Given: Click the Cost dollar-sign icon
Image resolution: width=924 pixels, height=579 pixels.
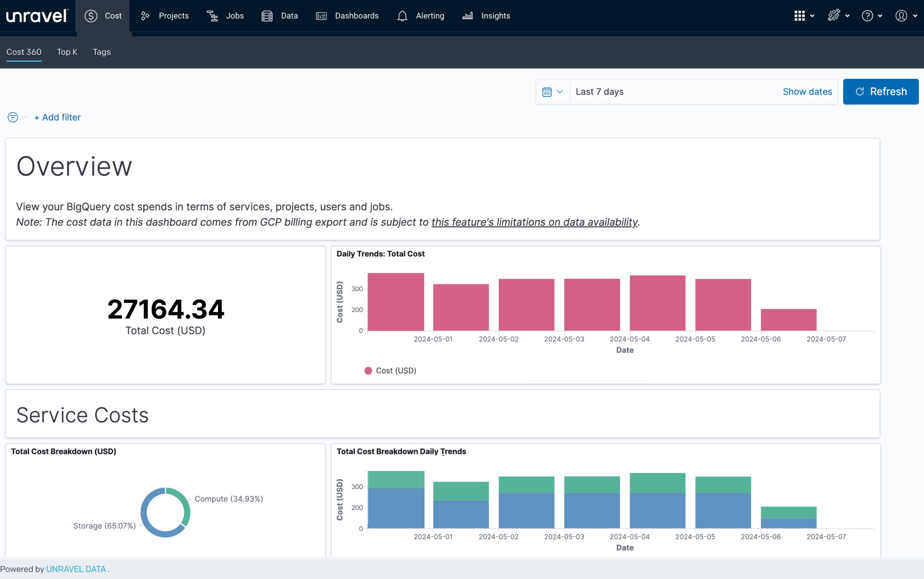Looking at the screenshot, I should point(91,16).
